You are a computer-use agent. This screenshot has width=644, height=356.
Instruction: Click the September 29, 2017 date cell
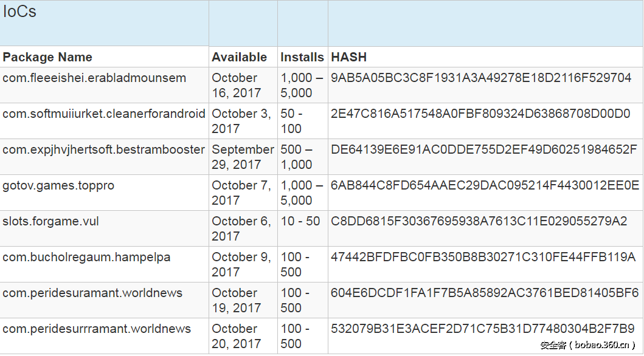pos(243,157)
